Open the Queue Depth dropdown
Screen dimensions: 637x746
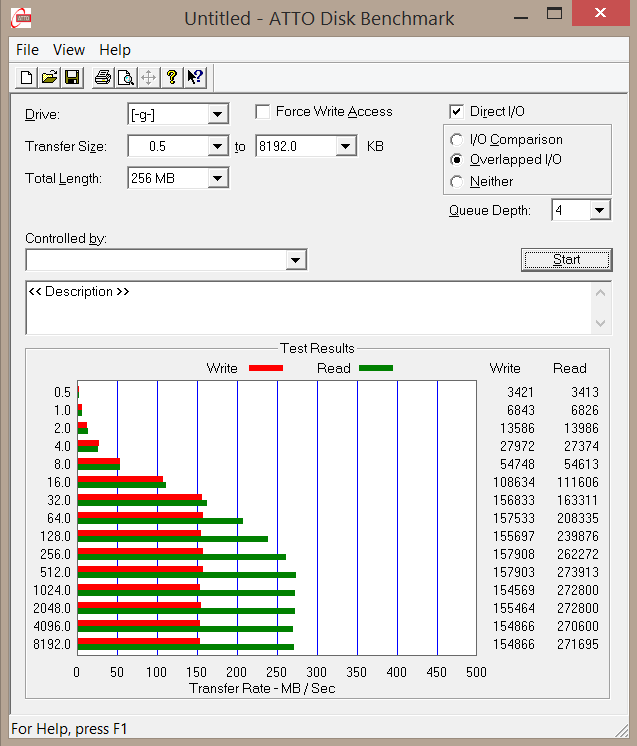(599, 210)
